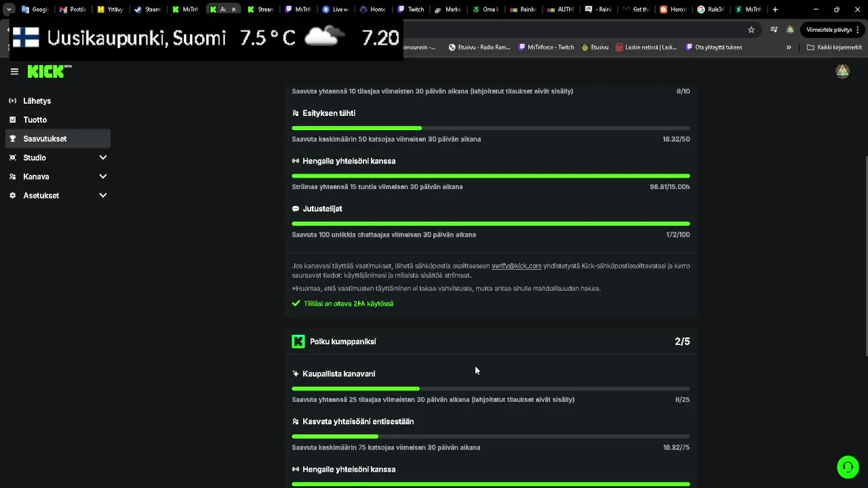Open the profile avatar menu

point(842,71)
